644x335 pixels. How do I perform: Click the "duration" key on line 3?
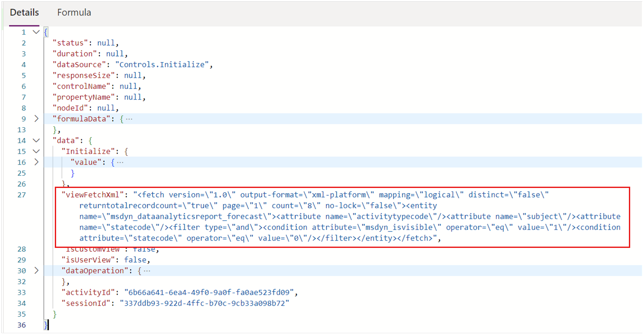pyautogui.click(x=75, y=53)
